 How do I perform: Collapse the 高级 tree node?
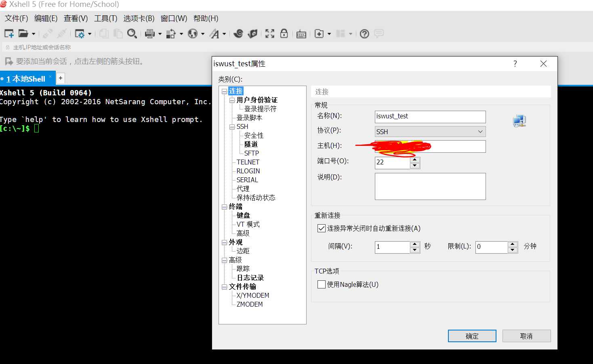(224, 260)
